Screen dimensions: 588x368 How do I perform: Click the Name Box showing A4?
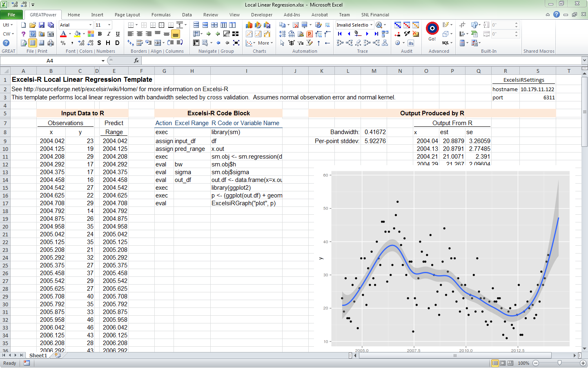pos(50,61)
